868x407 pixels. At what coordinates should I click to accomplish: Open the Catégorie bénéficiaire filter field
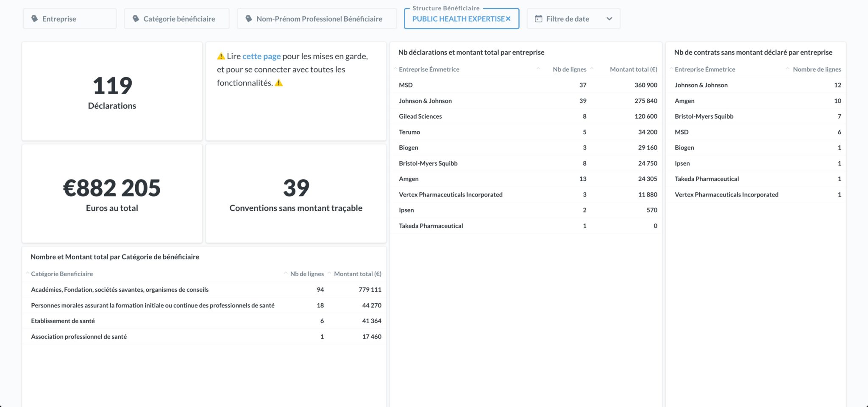[x=177, y=19]
